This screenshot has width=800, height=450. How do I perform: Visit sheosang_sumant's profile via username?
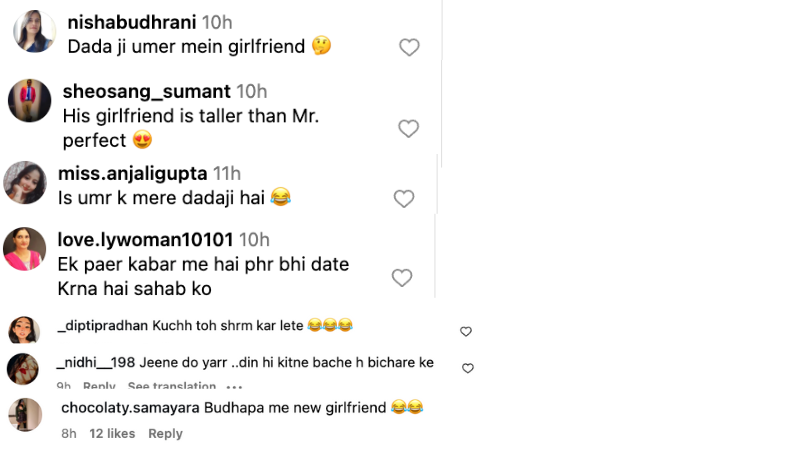coord(146,92)
